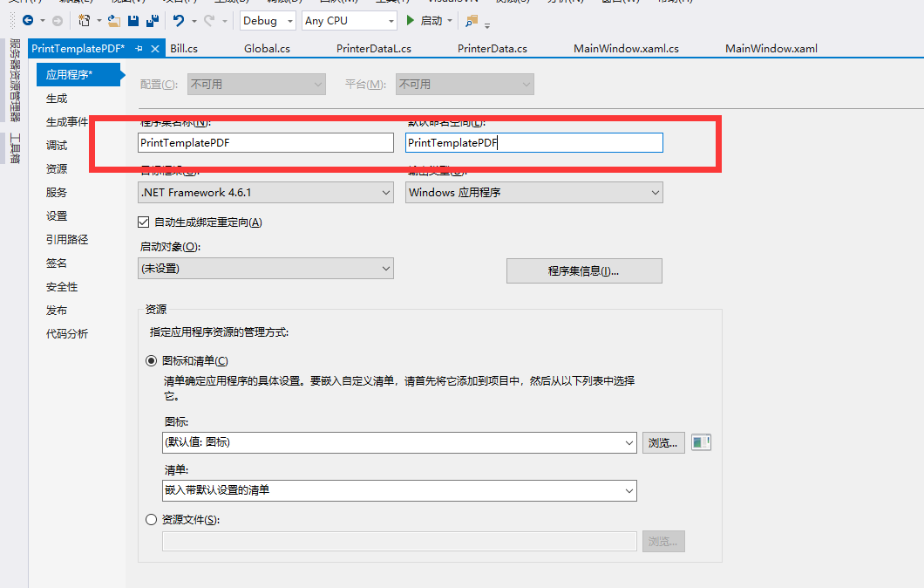Open the 调试 properties page

pos(57,145)
